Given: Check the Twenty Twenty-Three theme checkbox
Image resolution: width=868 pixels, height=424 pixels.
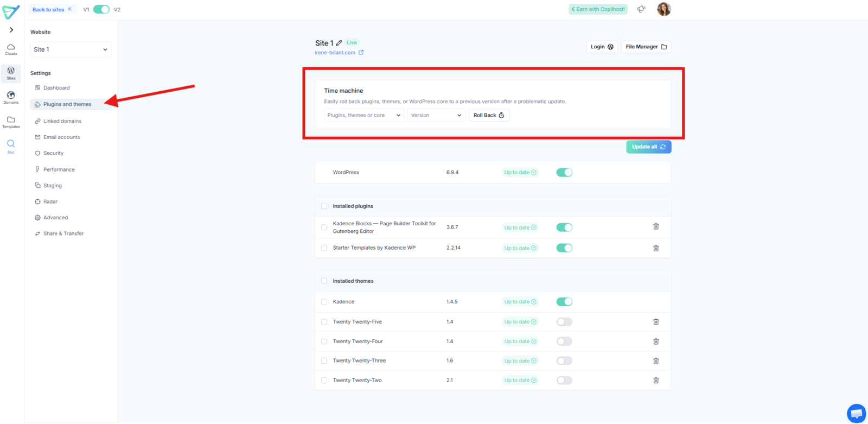Looking at the screenshot, I should [324, 361].
